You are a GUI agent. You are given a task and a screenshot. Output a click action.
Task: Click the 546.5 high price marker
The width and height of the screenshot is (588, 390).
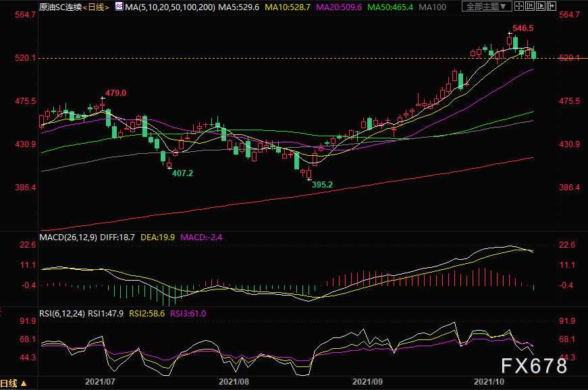(523, 28)
